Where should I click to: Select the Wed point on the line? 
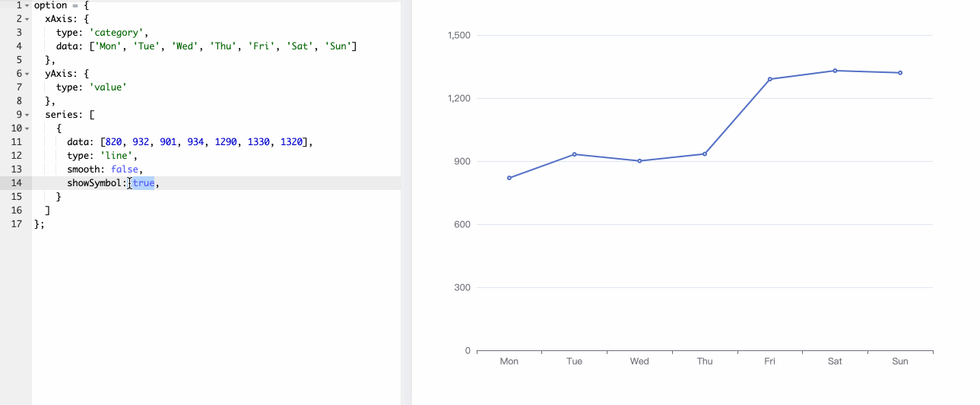point(639,161)
